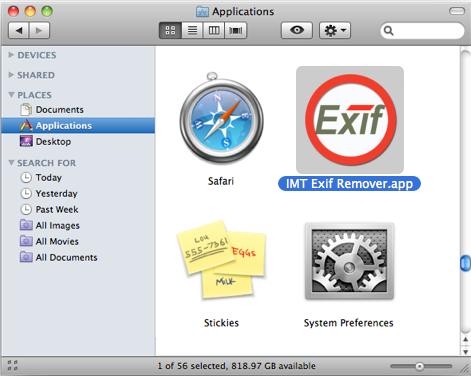Viewport: 471px width, 376px height.
Task: Select the All Movies search
Action: [x=78, y=241]
